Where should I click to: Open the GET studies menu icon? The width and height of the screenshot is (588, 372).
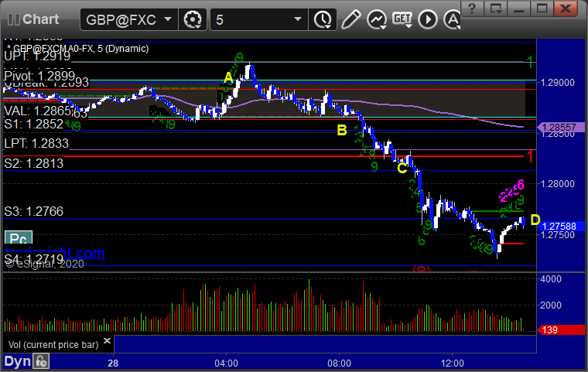point(402,19)
